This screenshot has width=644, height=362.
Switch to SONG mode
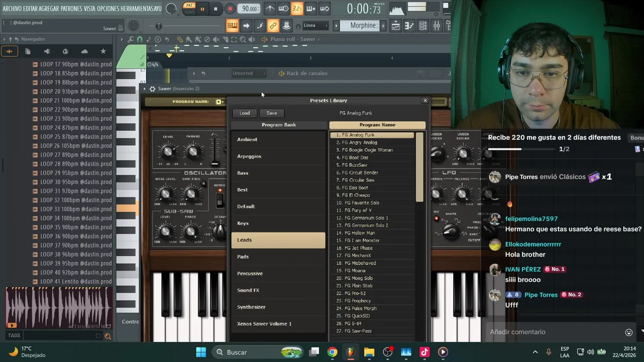[189, 12]
